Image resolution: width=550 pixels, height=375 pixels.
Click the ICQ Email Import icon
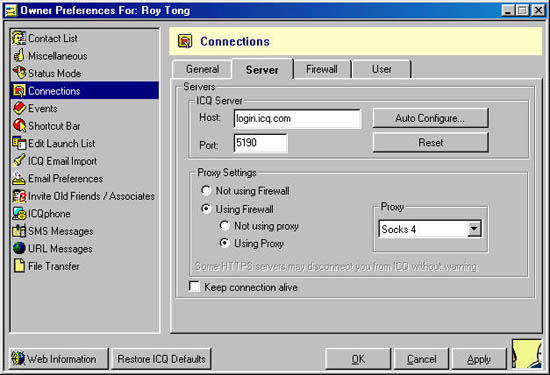click(x=19, y=161)
